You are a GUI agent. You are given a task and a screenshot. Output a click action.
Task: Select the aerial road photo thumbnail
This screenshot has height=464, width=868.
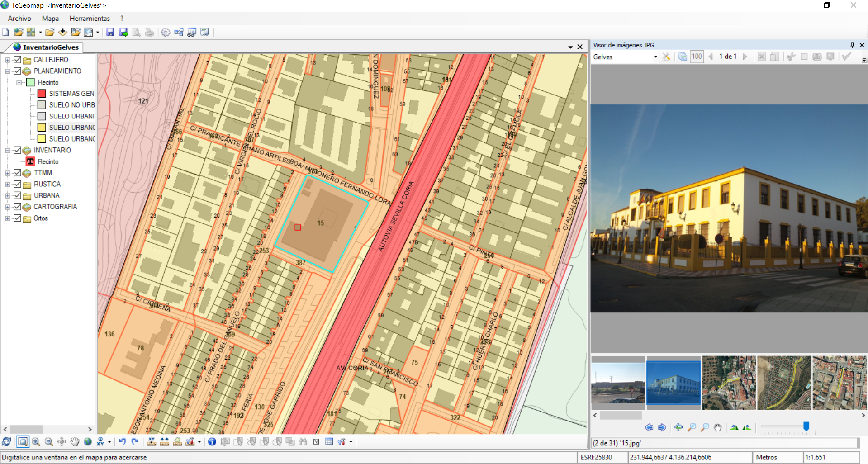784,383
